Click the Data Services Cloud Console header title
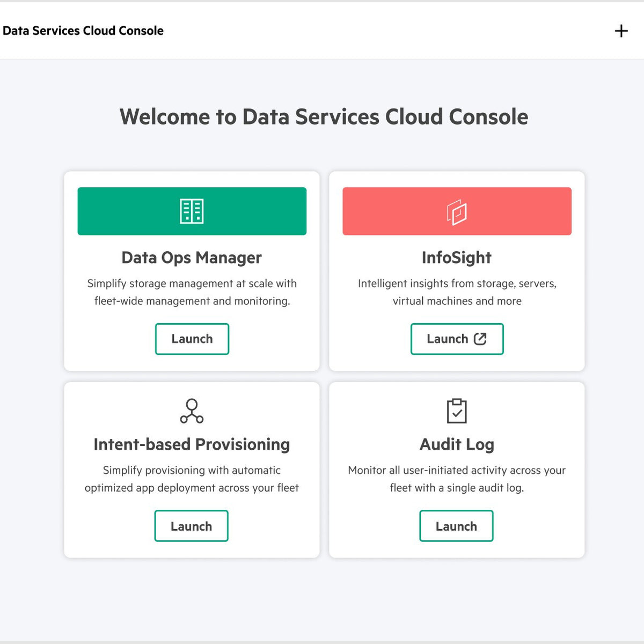Viewport: 644px width, 644px height. pos(83,31)
